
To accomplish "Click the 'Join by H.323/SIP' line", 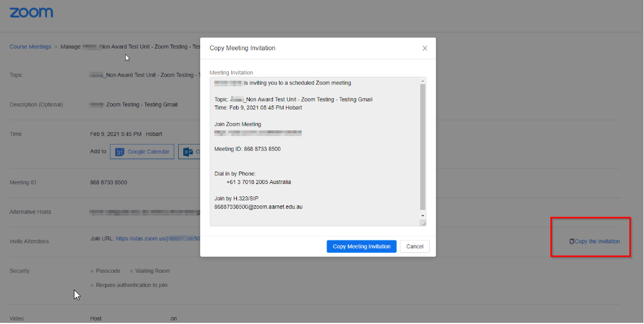I will 236,199.
